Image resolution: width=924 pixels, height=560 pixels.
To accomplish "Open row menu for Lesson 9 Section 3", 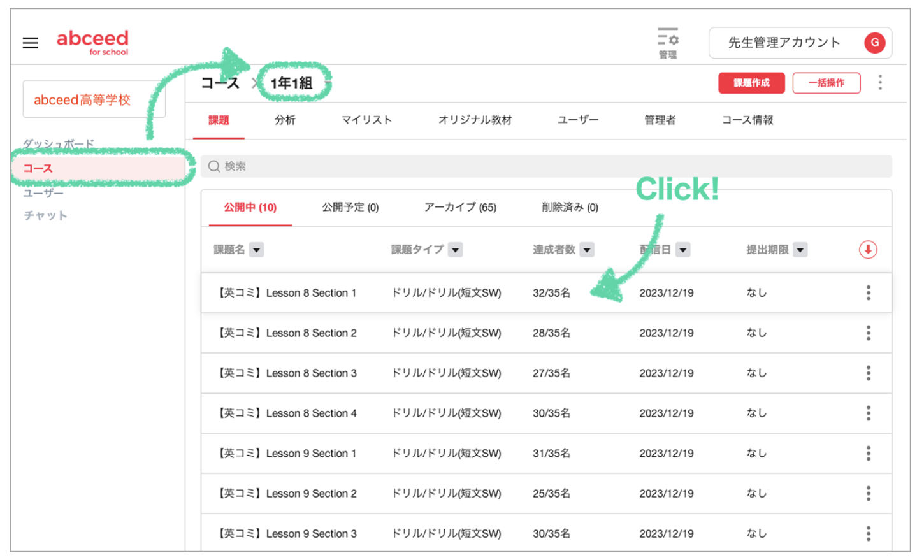I will 868,534.
